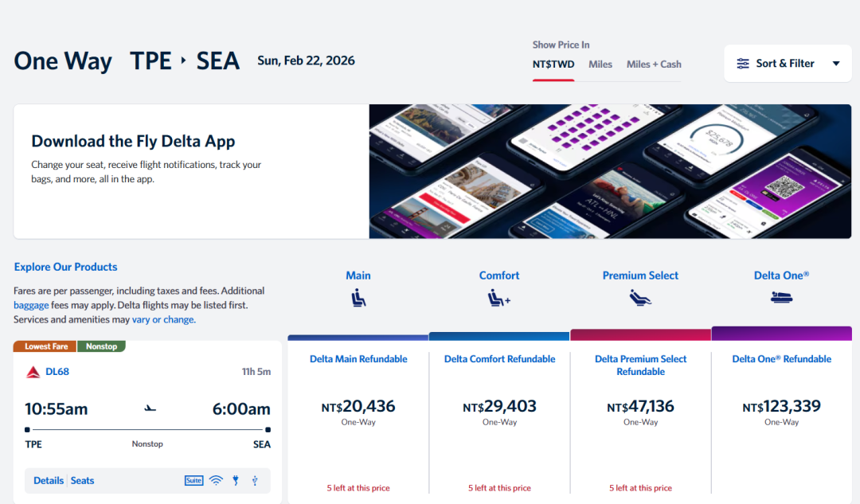Viewport: 860px width, 504px height.
Task: Click the Premium Select recliner seat icon
Action: 640,299
